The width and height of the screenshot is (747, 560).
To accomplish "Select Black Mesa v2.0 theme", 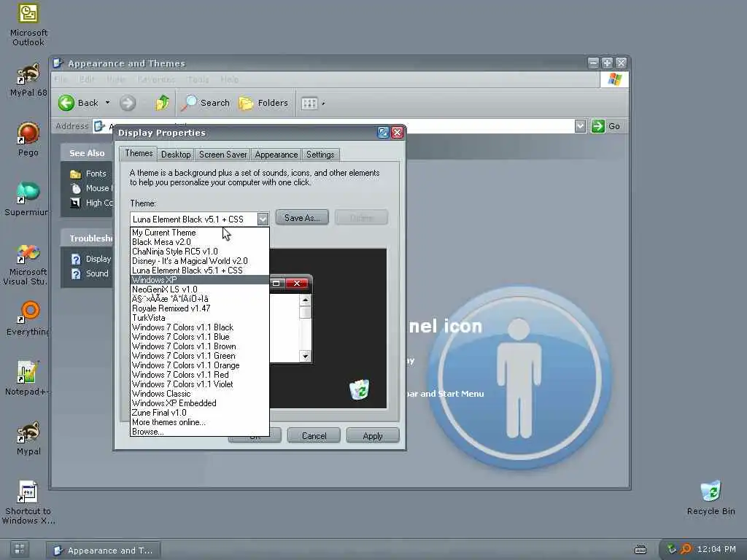I will [200, 242].
